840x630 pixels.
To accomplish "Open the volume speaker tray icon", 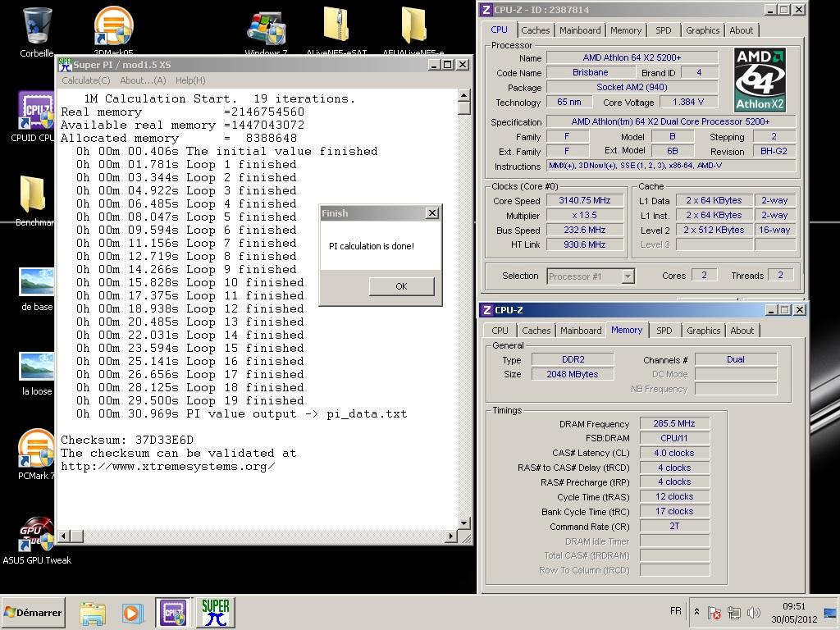I will click(753, 612).
